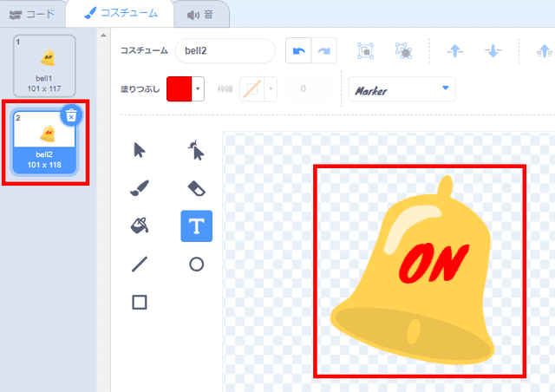Select the Line tool

[139, 265]
